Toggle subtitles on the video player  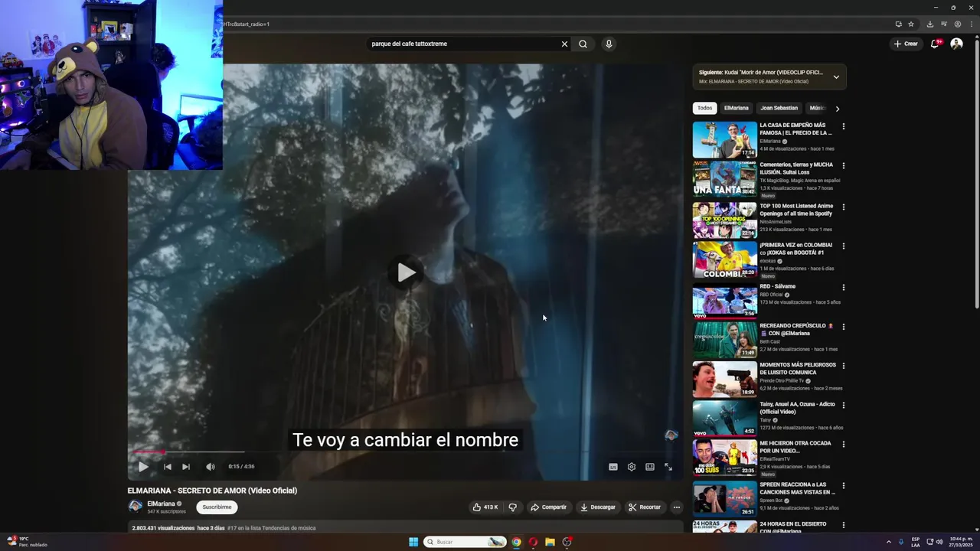[x=613, y=467]
